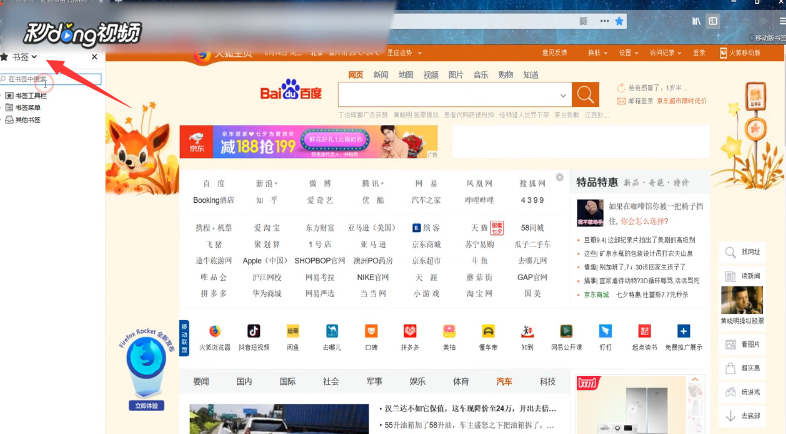Switch to the 新闻 search tab
Image resolution: width=786 pixels, height=434 pixels.
click(380, 75)
